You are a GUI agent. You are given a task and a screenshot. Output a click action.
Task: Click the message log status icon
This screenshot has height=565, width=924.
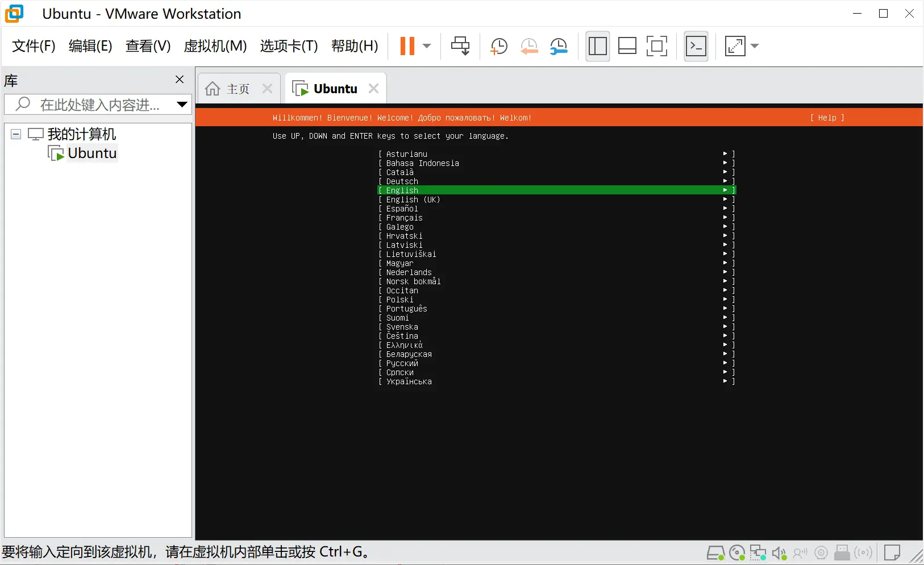click(892, 552)
